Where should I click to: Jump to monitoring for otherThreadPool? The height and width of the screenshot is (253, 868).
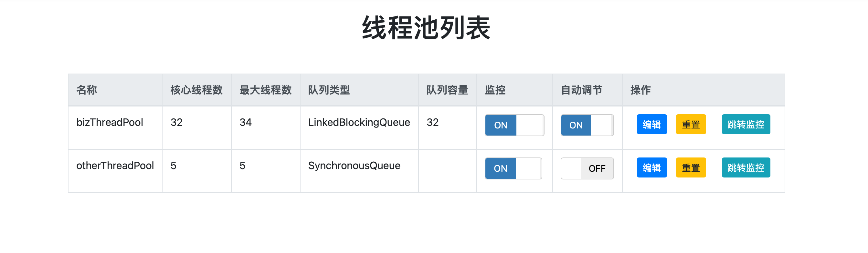(745, 167)
